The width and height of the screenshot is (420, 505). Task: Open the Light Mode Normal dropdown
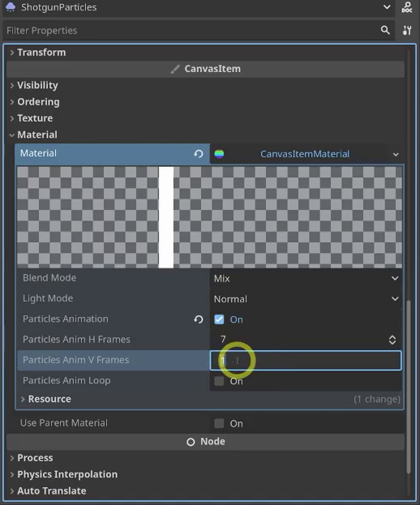306,299
